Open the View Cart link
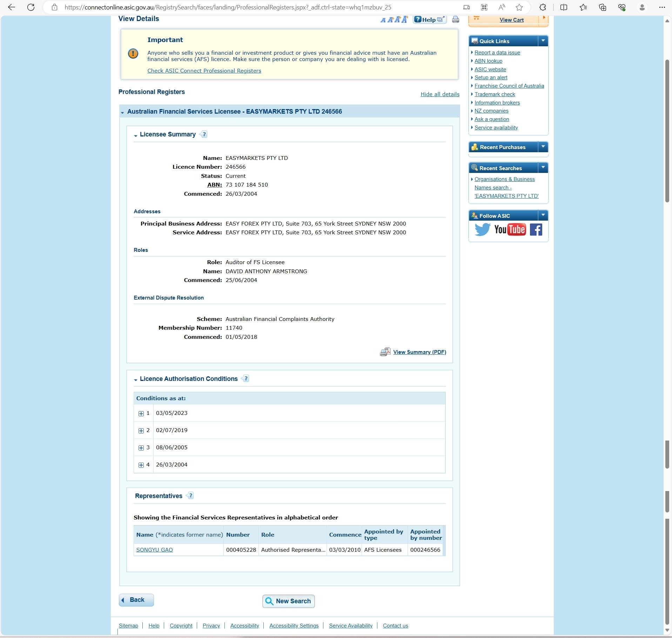The height and width of the screenshot is (638, 672). 511,20
